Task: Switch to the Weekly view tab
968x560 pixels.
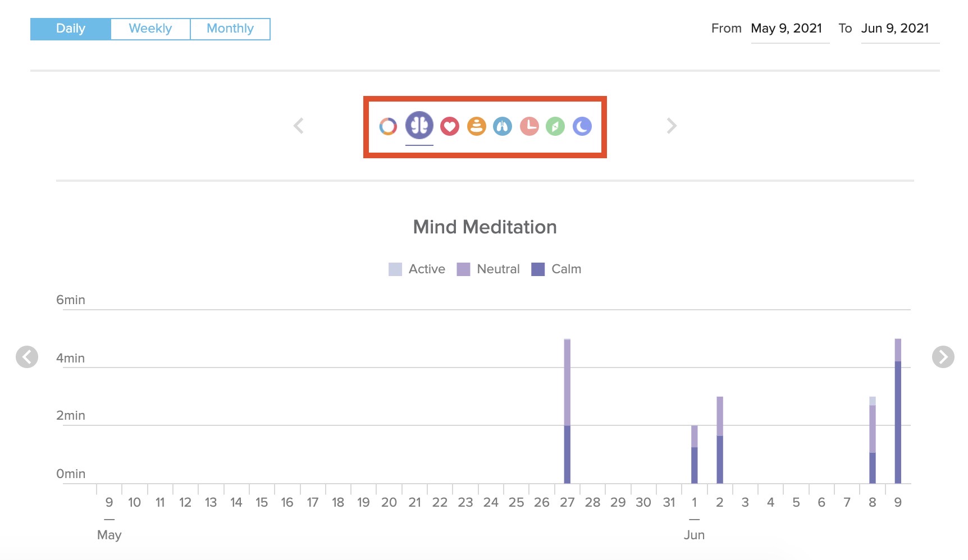Action: click(150, 28)
